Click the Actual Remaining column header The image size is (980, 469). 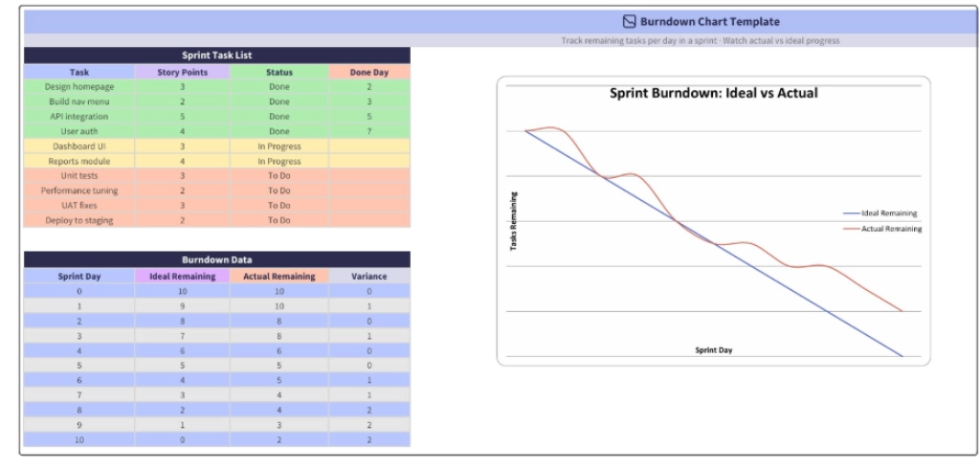click(x=279, y=277)
